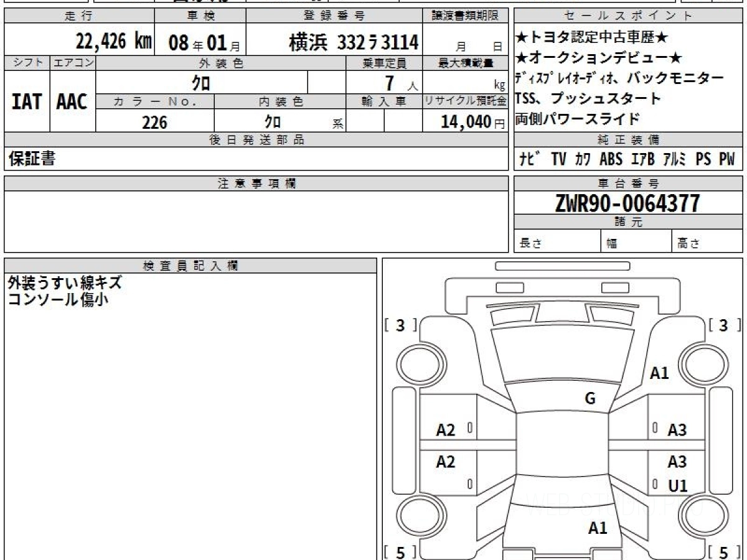Screen dimensions: 747x560
Task: Click the 車検 header cell
Action: coord(200,16)
